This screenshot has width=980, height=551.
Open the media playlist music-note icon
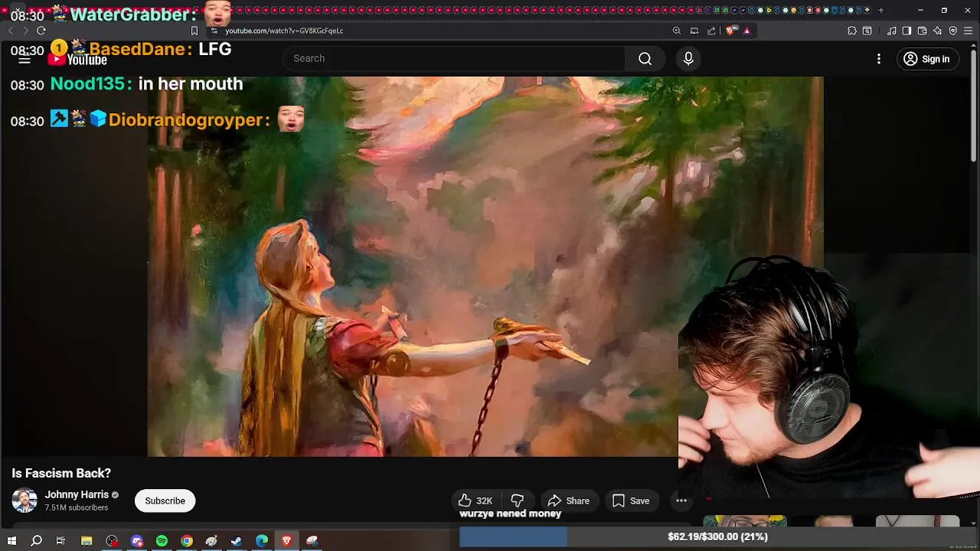(892, 31)
